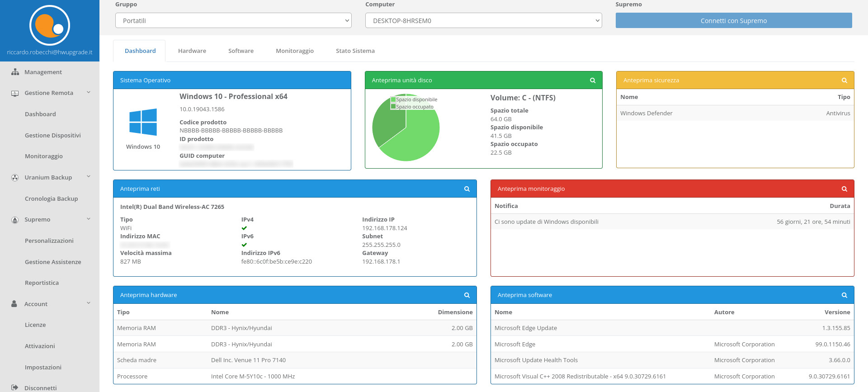
Task: Open Monitoraggio in the sidebar
Action: pyautogui.click(x=44, y=156)
